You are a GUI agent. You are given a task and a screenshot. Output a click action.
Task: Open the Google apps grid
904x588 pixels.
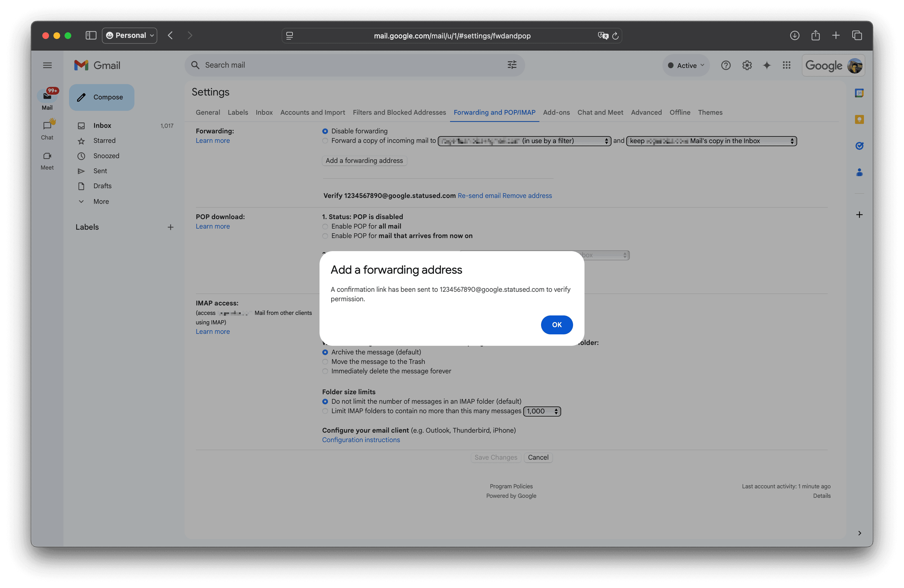coord(786,65)
